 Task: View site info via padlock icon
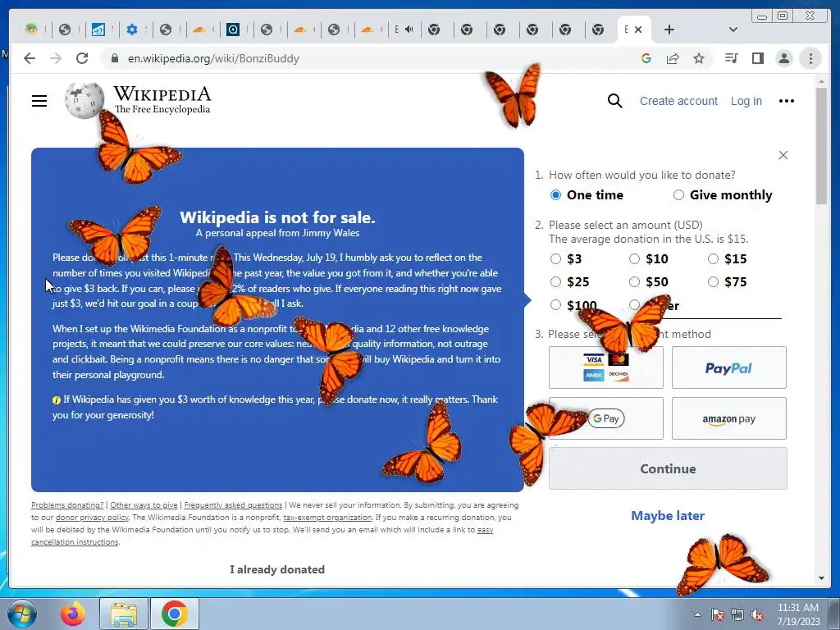tap(114, 58)
